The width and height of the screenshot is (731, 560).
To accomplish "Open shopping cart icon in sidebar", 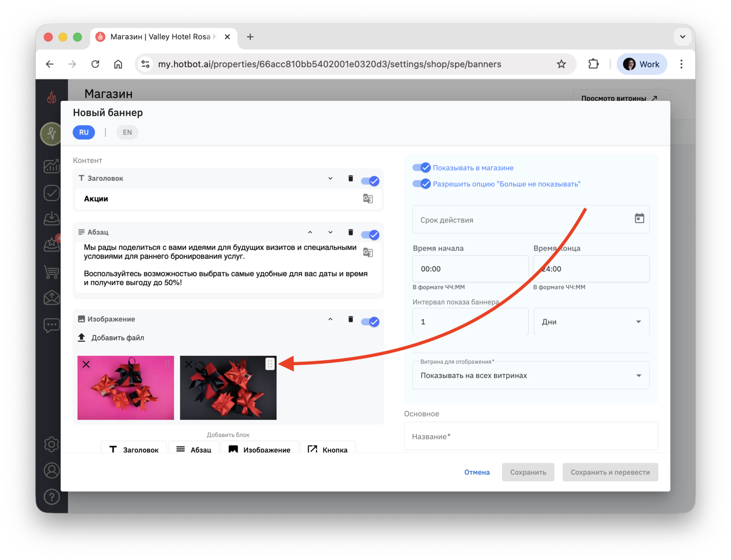I will 51,272.
